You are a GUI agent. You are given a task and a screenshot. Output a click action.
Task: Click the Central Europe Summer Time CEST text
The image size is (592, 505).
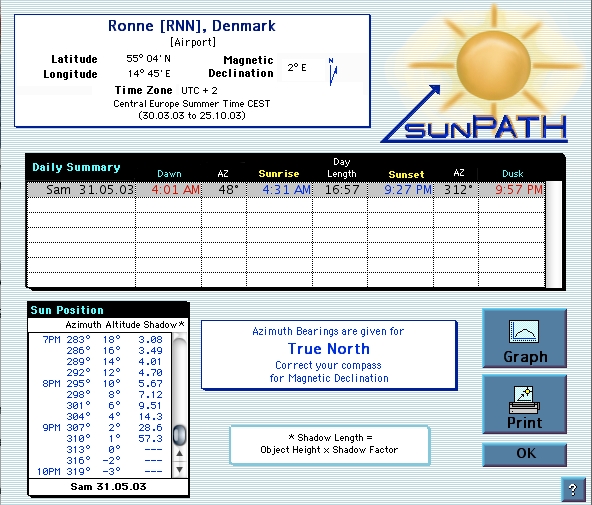coord(192,104)
